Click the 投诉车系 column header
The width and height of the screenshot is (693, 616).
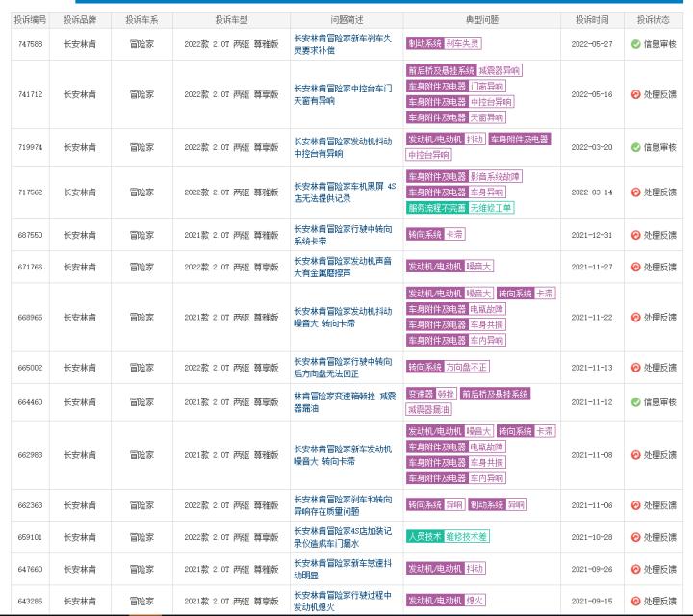pyautogui.click(x=141, y=20)
